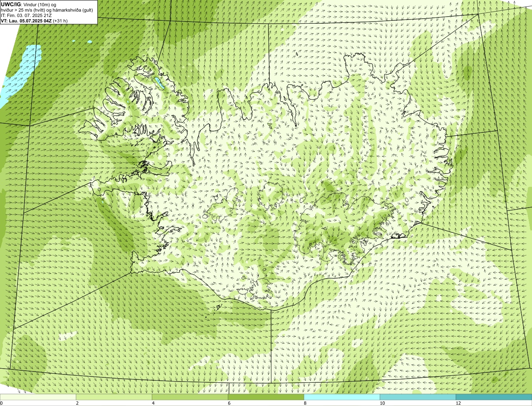This screenshot has width=532, height=406.
Task: Click the teal legend swatch above 12 m/s
Action: coord(494,397)
